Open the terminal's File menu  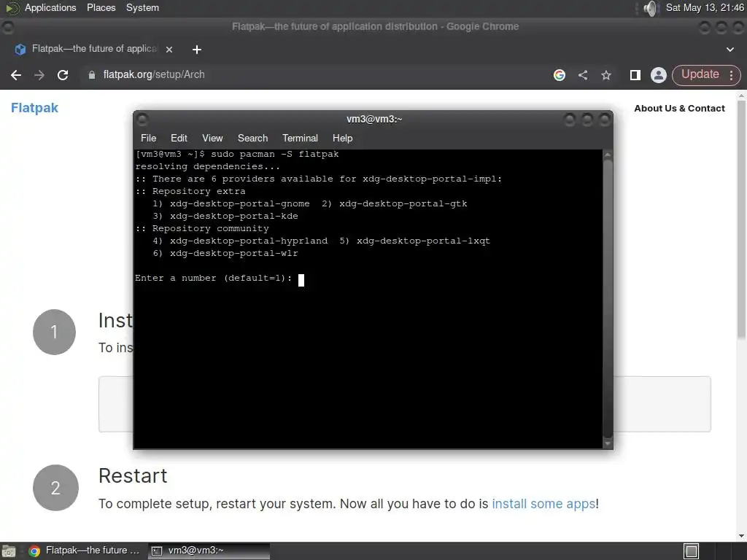click(x=148, y=138)
